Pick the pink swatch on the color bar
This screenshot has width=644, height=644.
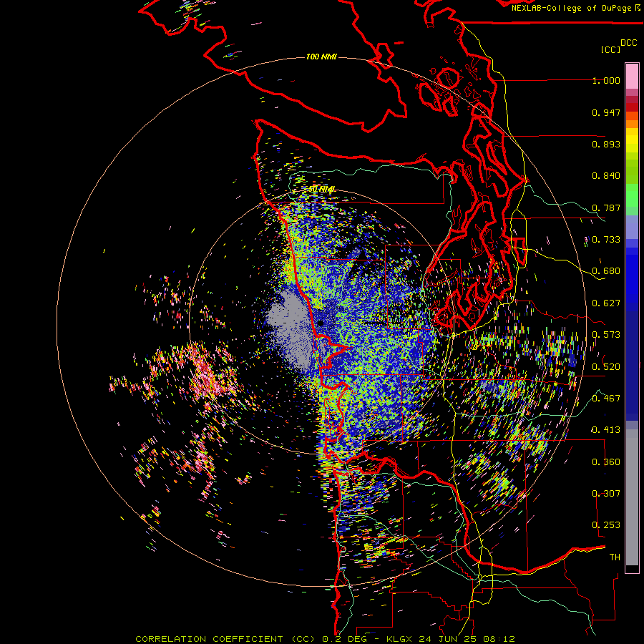pyautogui.click(x=632, y=77)
